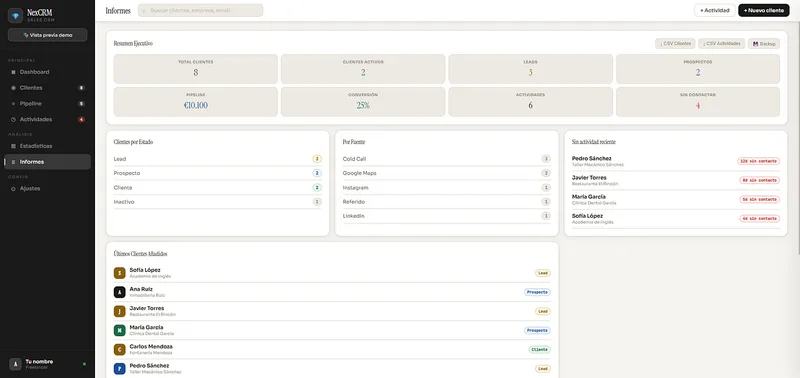Open Ajustes settings page

click(x=47, y=188)
